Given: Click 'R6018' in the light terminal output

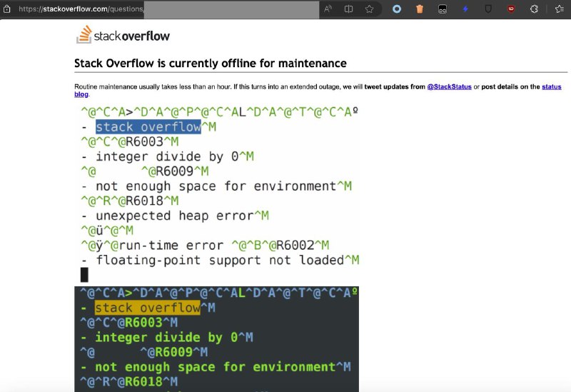Looking at the screenshot, I should coord(144,201).
